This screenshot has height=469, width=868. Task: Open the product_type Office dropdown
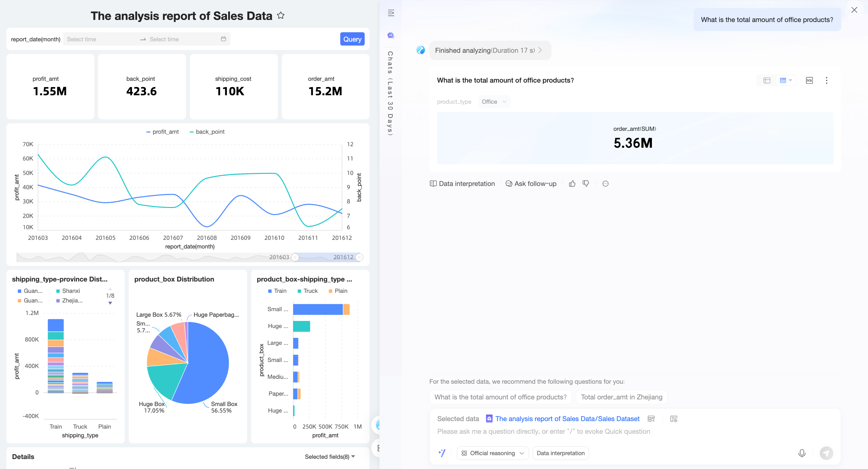pyautogui.click(x=494, y=102)
